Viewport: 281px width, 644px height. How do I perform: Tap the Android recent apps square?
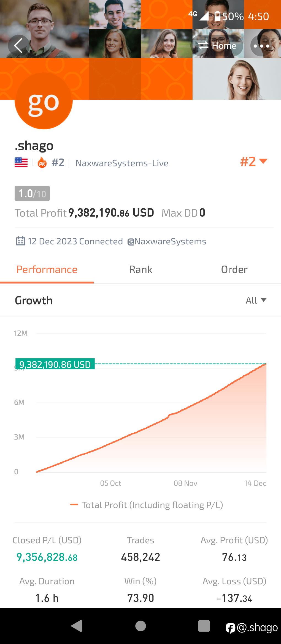[x=204, y=626]
